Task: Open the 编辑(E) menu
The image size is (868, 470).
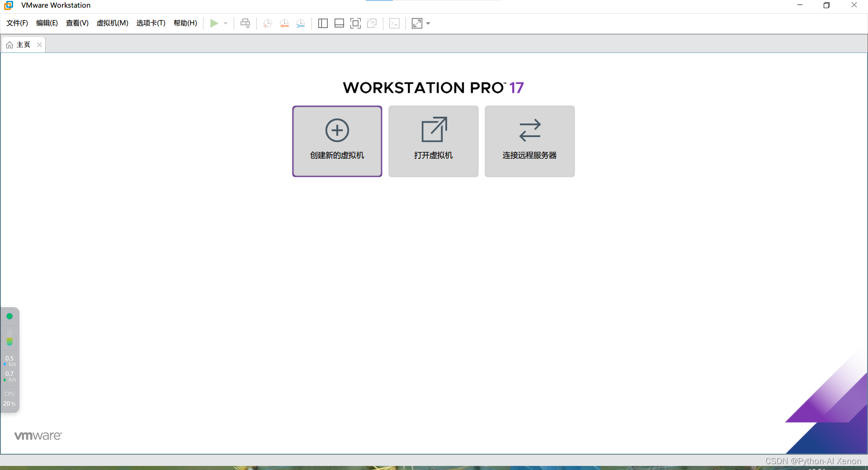Action: click(47, 23)
